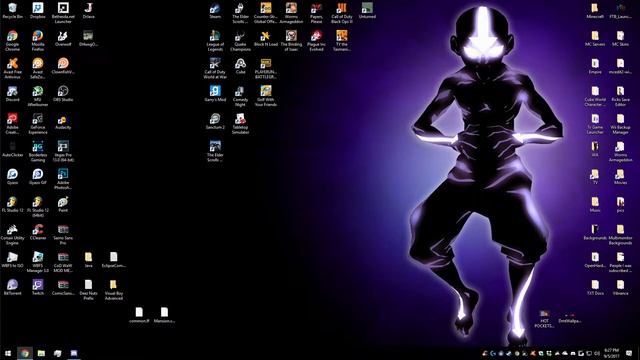Screen dimensions: 640x360
Task: Select the AutoClicker desktop icon
Action: [13, 149]
